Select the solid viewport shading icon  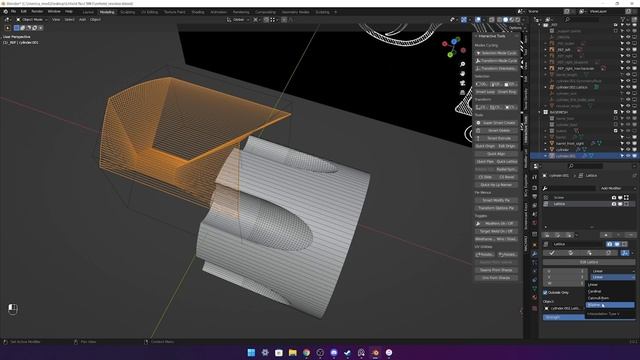click(505, 20)
